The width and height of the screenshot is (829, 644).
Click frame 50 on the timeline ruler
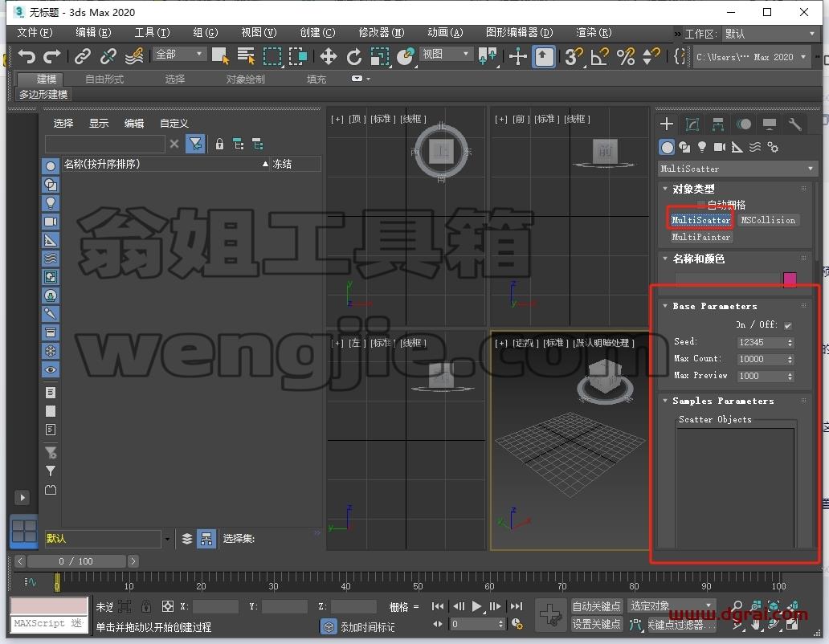pyautogui.click(x=418, y=585)
